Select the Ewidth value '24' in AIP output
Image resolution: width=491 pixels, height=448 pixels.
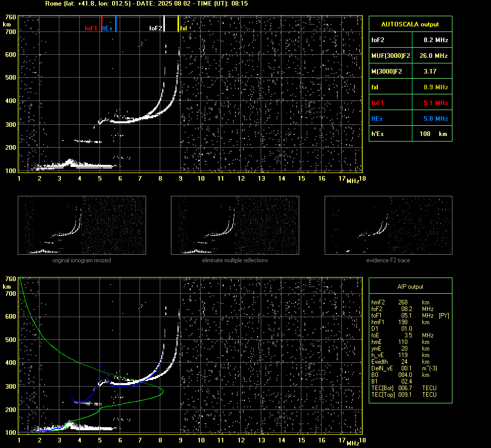pos(405,362)
